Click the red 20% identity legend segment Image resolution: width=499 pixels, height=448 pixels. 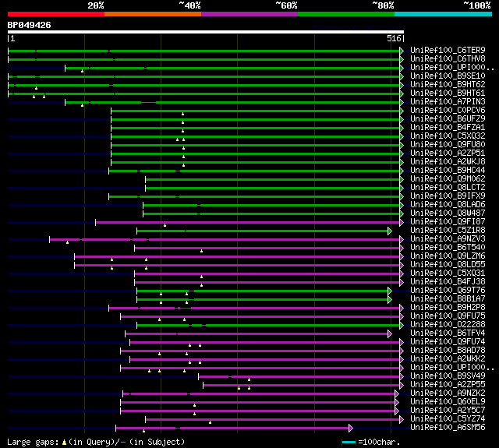pos(56,14)
